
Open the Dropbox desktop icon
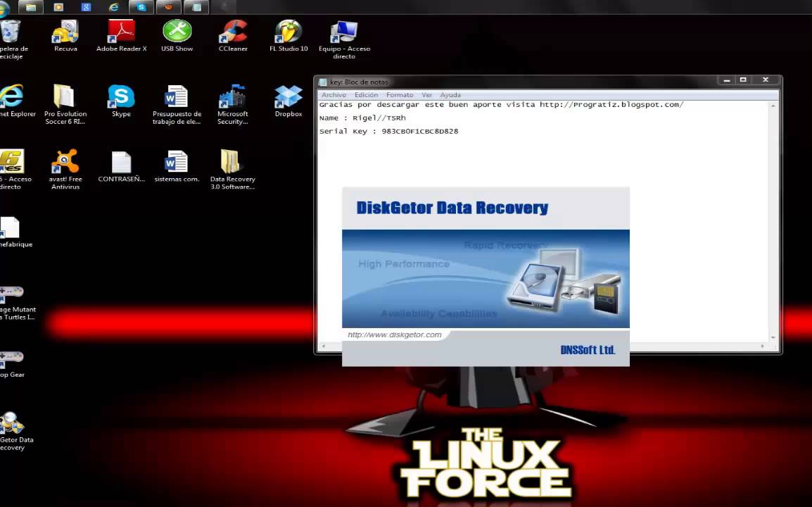coord(288,101)
